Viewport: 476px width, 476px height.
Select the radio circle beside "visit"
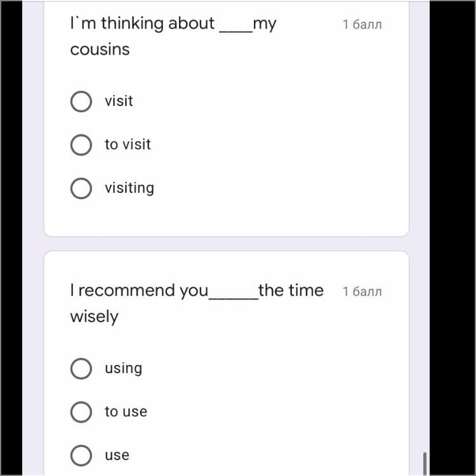click(81, 101)
